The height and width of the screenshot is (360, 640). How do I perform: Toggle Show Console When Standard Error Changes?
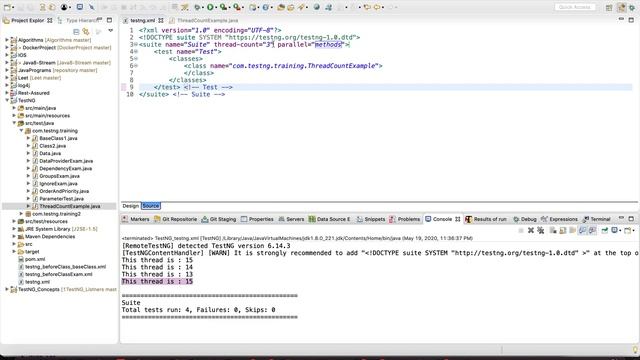click(592, 231)
